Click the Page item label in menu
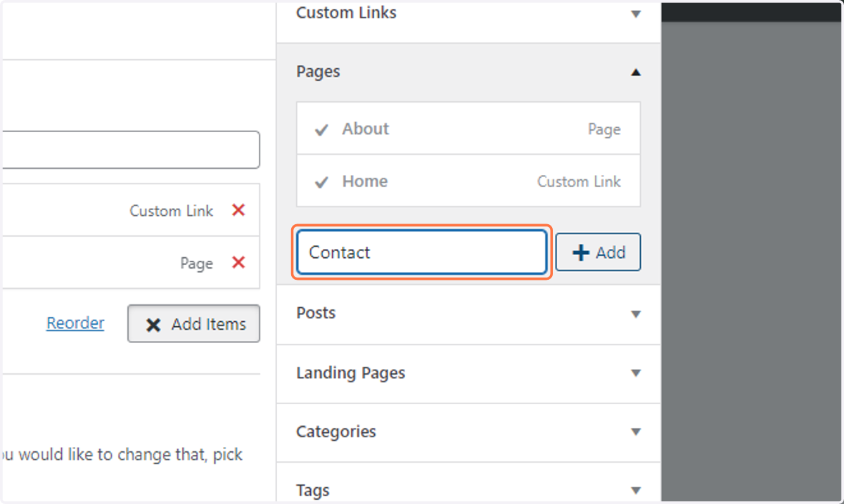Image resolution: width=844 pixels, height=504 pixels. pyautogui.click(x=196, y=264)
